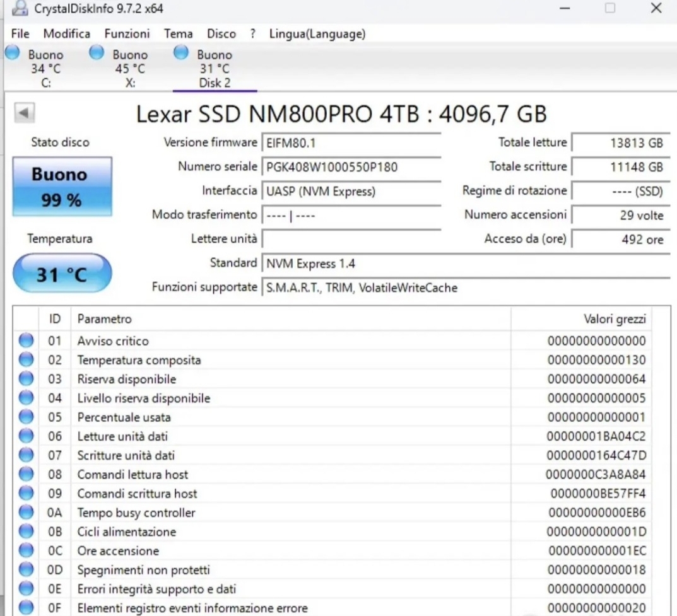The height and width of the screenshot is (616, 677).
Task: Select drive C: status orb
Action: click(12, 53)
